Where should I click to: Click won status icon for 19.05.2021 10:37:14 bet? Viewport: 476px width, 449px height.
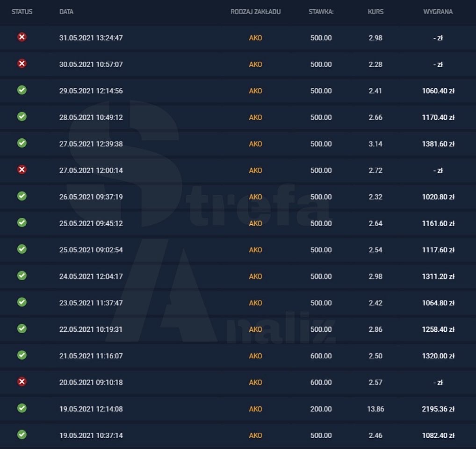22,435
